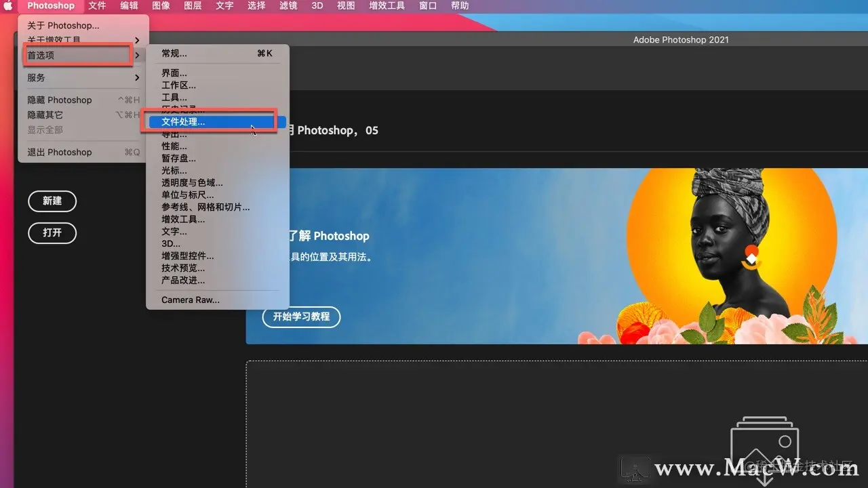Select 单位与标尺... in preferences submenu
Screen dimensions: 868x488
[218, 195]
